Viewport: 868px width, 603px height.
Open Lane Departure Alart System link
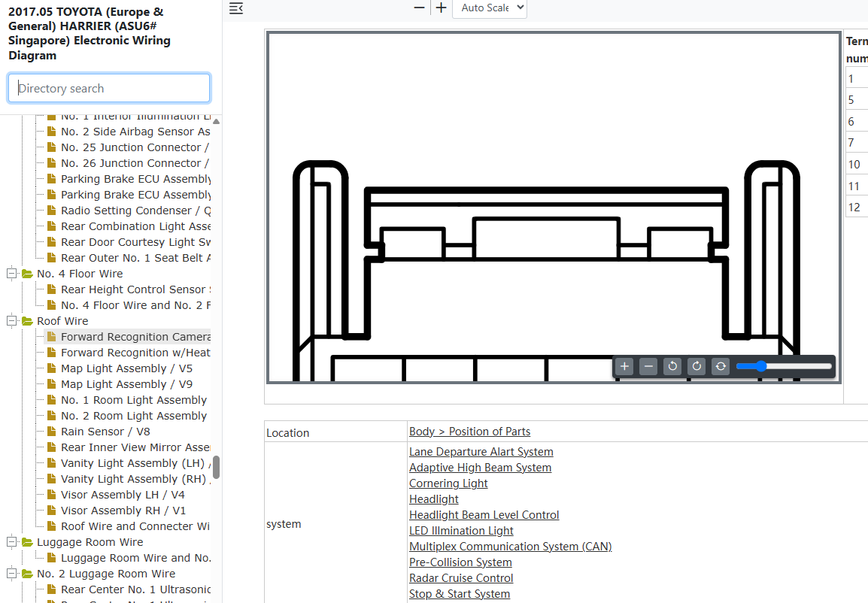tap(481, 452)
